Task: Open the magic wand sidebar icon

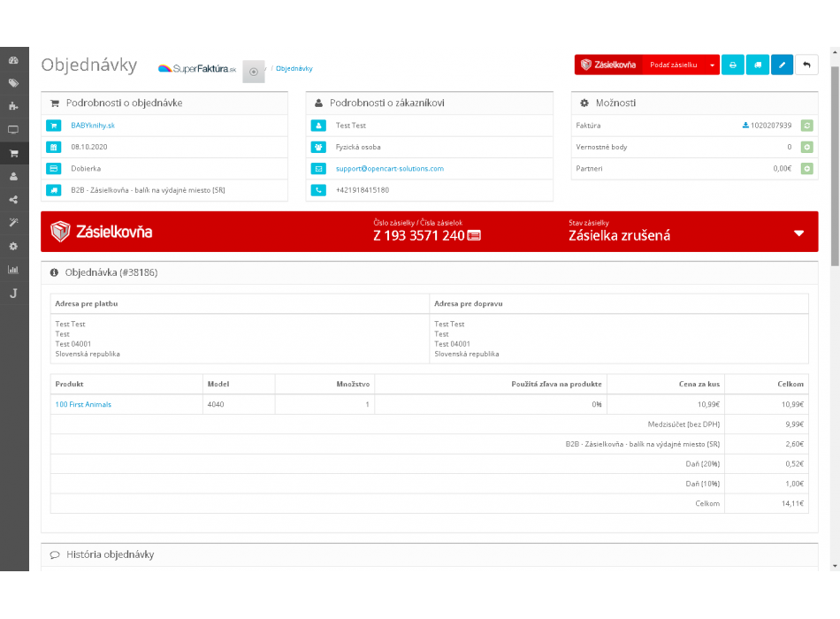Action: 13,223
